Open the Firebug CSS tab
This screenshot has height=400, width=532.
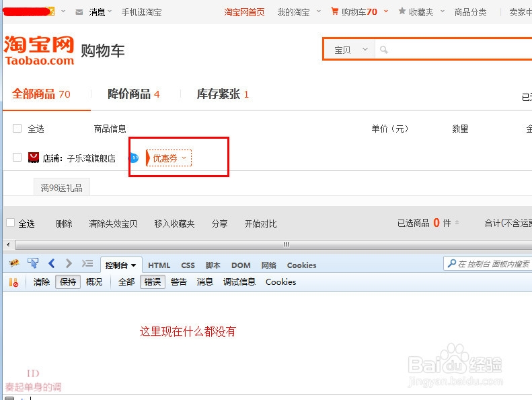pos(188,265)
